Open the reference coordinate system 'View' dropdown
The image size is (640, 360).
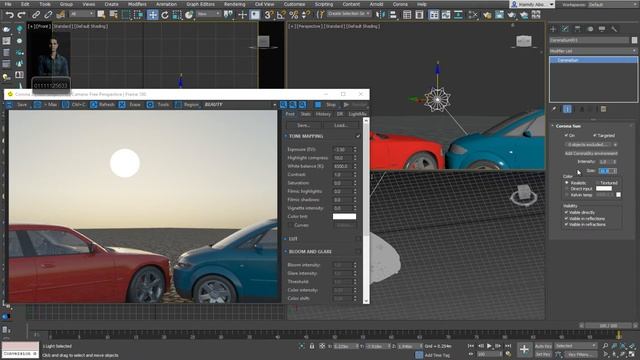coord(208,14)
